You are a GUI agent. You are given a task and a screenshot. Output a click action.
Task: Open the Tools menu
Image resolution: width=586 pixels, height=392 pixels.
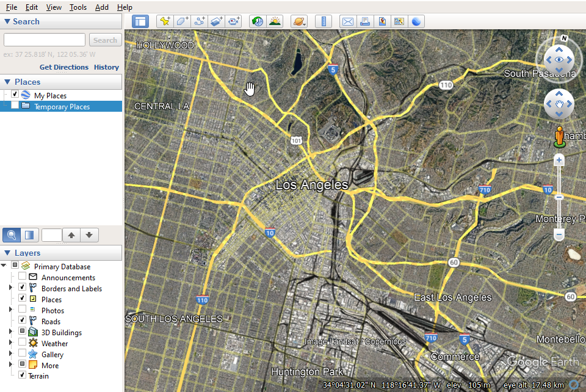coord(78,7)
